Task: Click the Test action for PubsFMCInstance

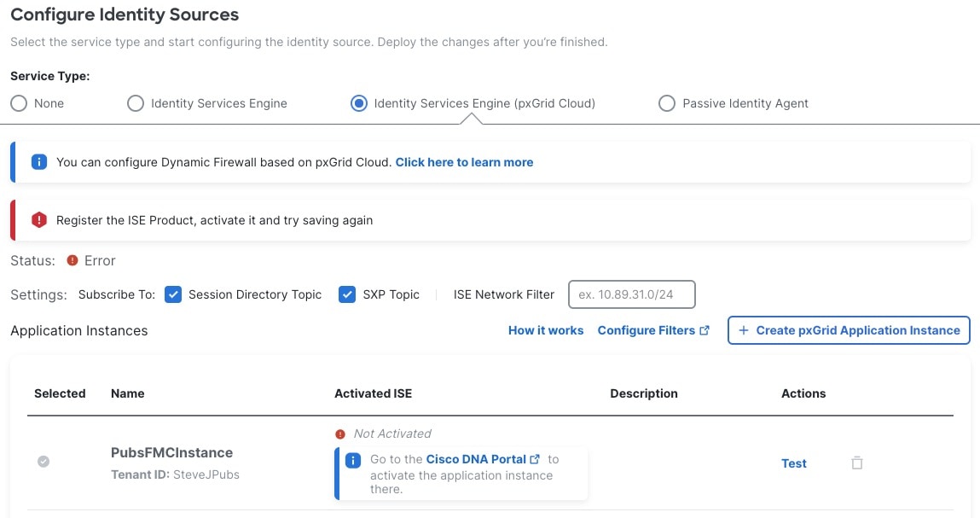Action: [794, 463]
